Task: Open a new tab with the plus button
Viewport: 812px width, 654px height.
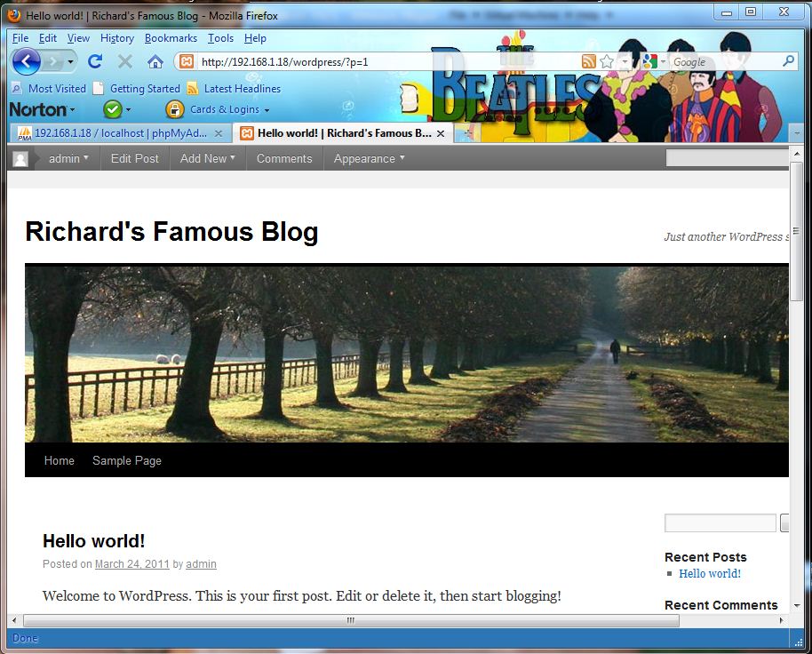Action: click(x=468, y=133)
